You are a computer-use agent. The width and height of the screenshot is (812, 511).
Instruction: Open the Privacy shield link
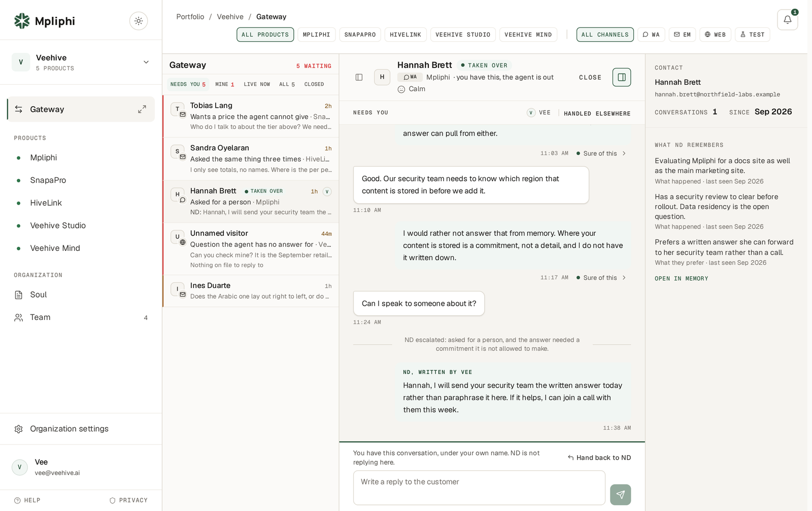pyautogui.click(x=128, y=500)
